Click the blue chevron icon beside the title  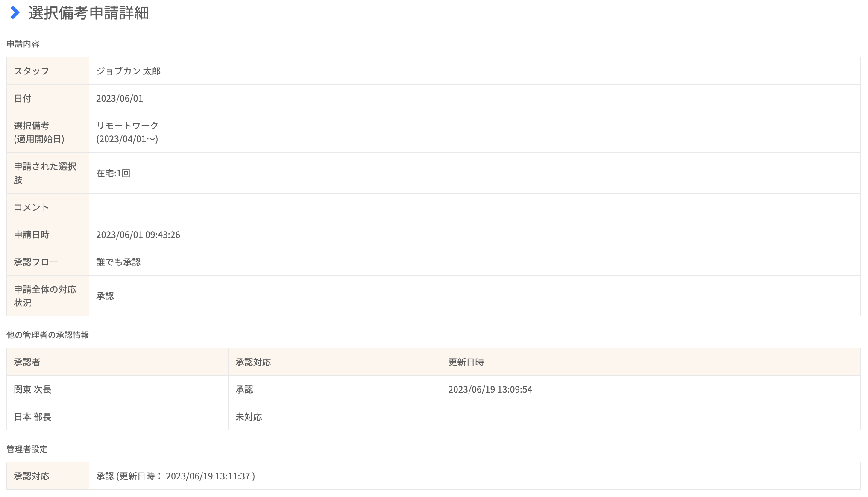[x=15, y=12]
